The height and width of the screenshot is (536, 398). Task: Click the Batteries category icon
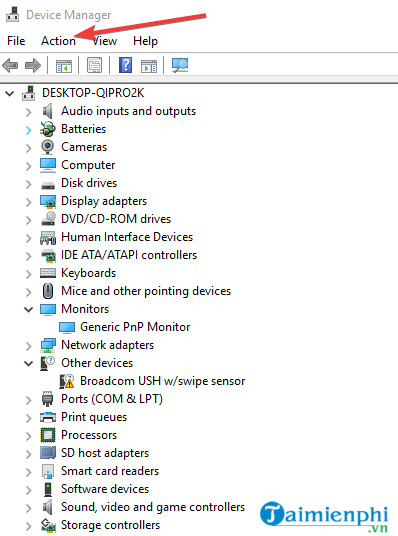click(x=48, y=129)
